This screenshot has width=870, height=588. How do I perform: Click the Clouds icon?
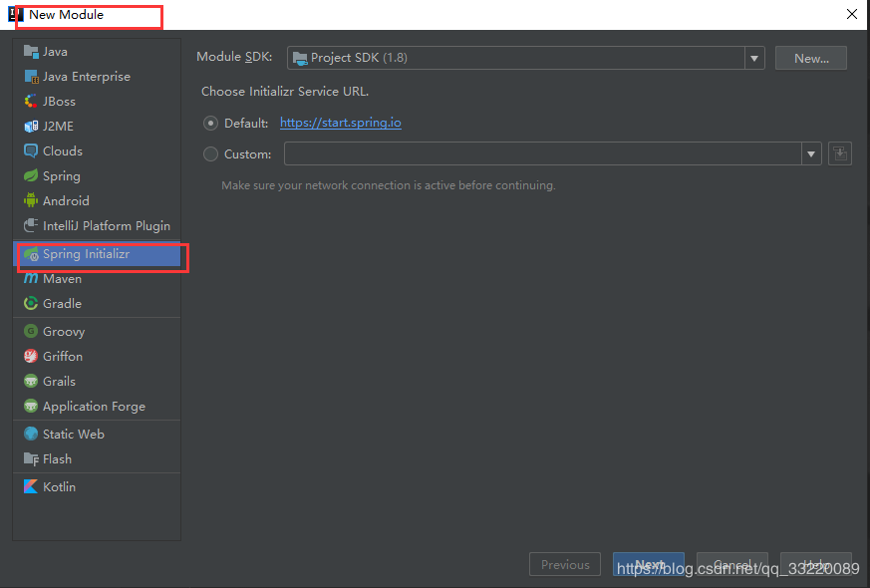click(31, 150)
